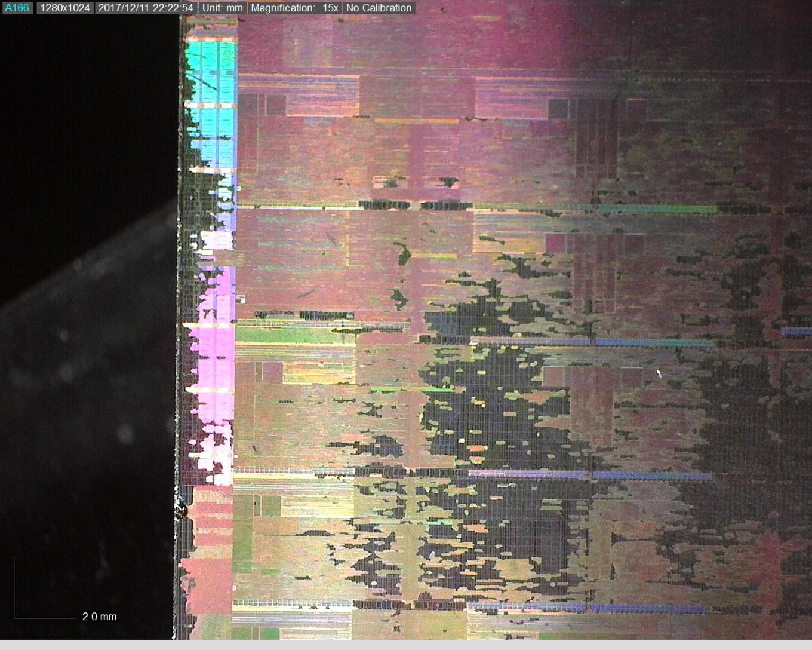Click the A166 device label
The width and height of the screenshot is (812, 650).
click(17, 8)
